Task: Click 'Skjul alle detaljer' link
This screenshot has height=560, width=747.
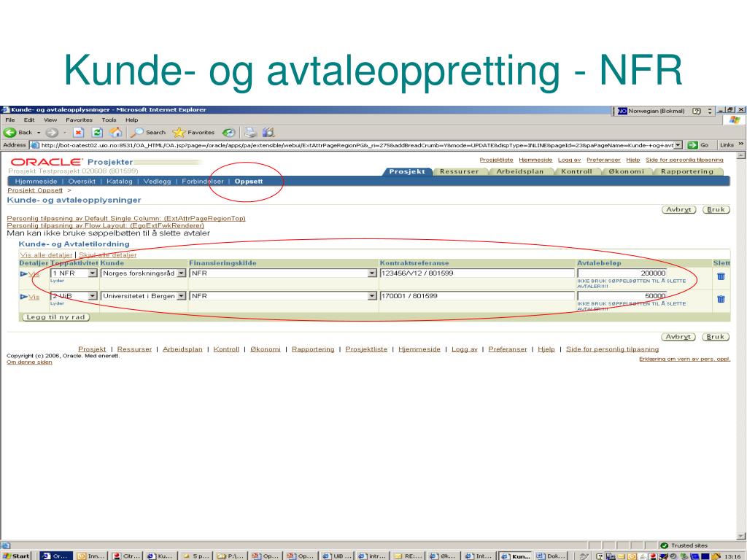Action: (107, 254)
